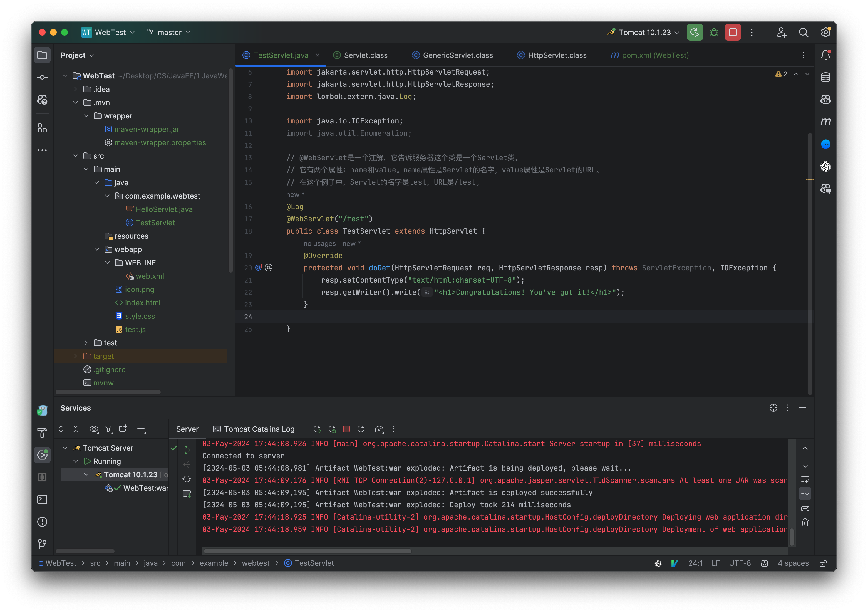Click TestServlet in the breadcrumb bar
Screen dimensions: 868x613
[314, 563]
